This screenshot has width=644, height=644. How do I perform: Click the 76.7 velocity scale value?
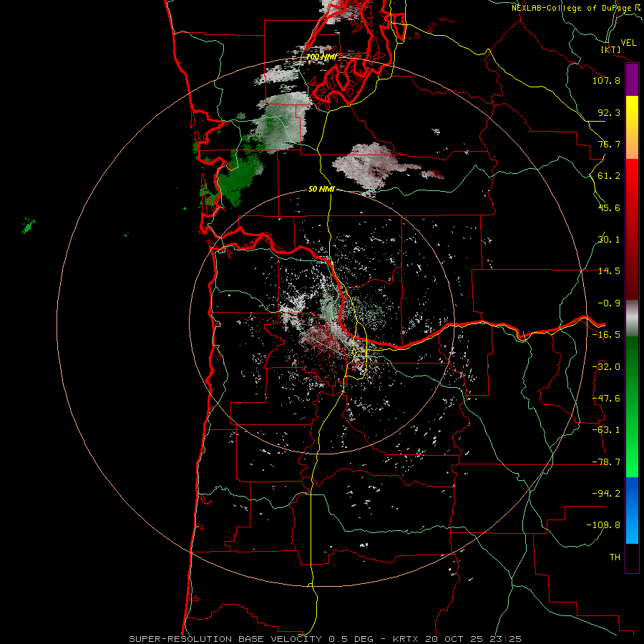pyautogui.click(x=609, y=144)
